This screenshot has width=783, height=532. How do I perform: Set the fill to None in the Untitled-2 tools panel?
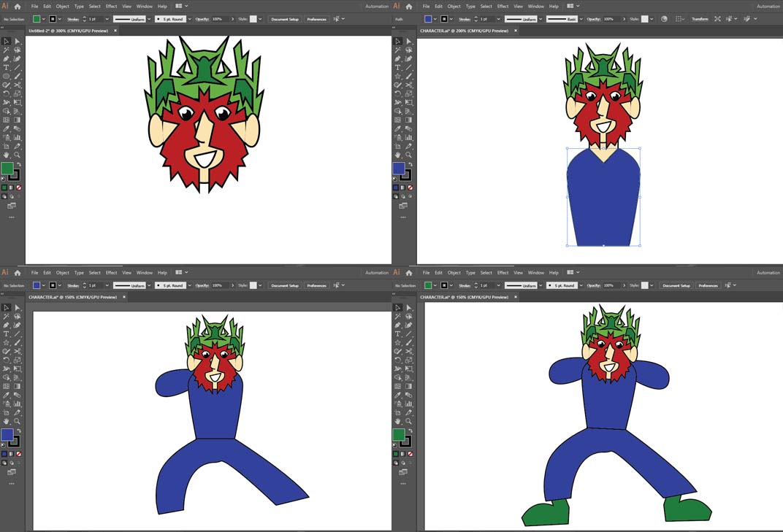point(18,188)
